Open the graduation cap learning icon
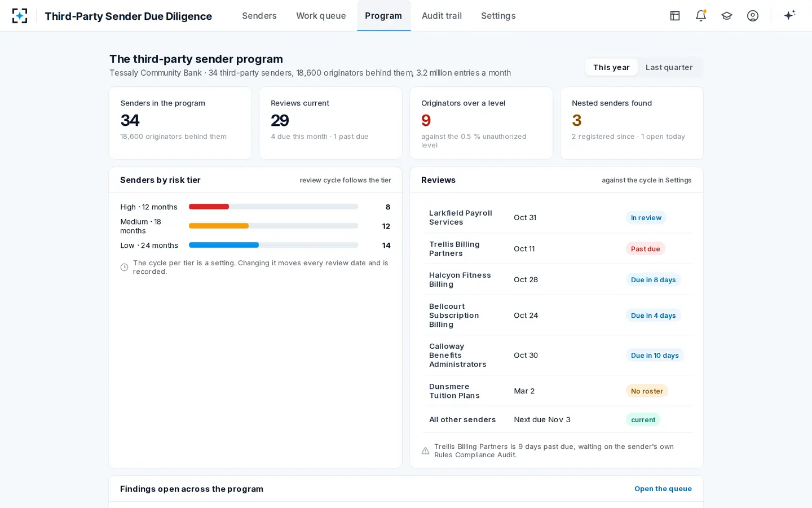812x508 pixels. point(727,16)
